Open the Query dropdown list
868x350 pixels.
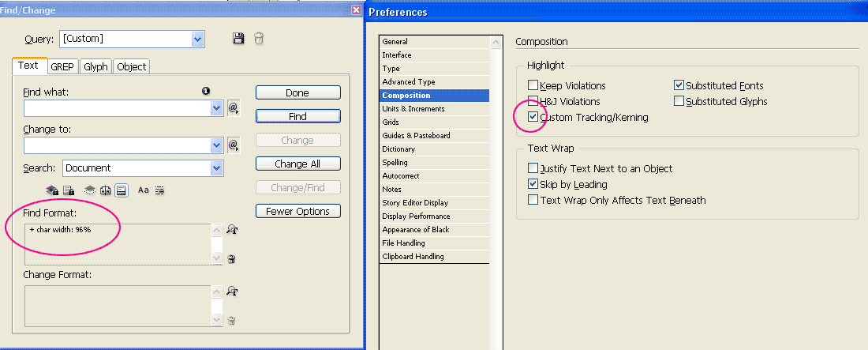tap(197, 39)
